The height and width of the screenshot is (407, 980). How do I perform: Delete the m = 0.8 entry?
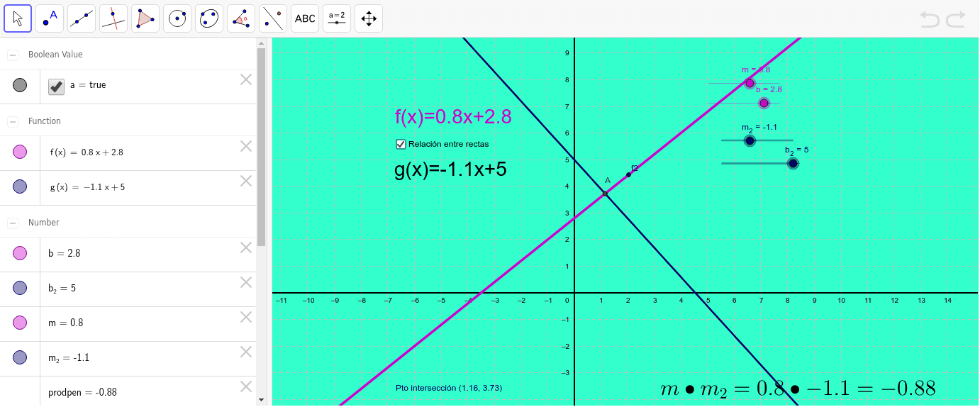[246, 317]
